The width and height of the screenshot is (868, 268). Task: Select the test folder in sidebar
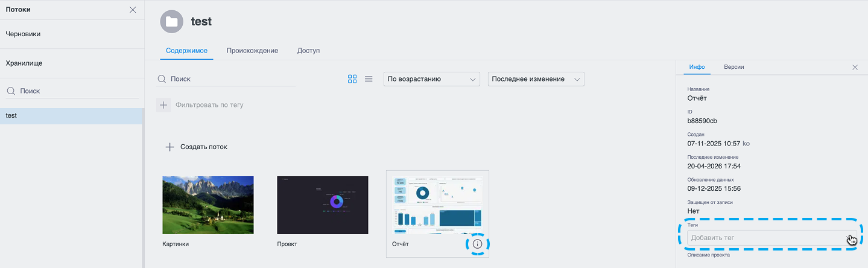pos(71,115)
